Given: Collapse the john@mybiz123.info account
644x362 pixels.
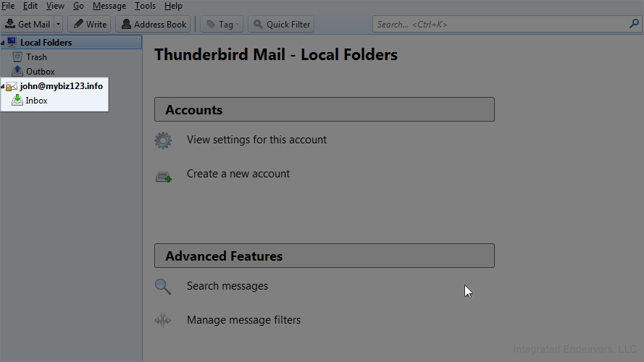Looking at the screenshot, I should coord(3,86).
